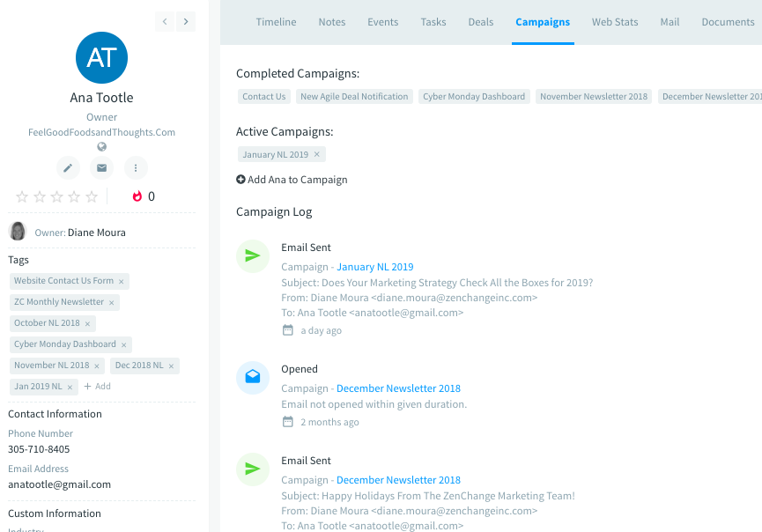This screenshot has width=762, height=532.
Task: Click the 'a day ago' timestamp
Action: coord(322,330)
